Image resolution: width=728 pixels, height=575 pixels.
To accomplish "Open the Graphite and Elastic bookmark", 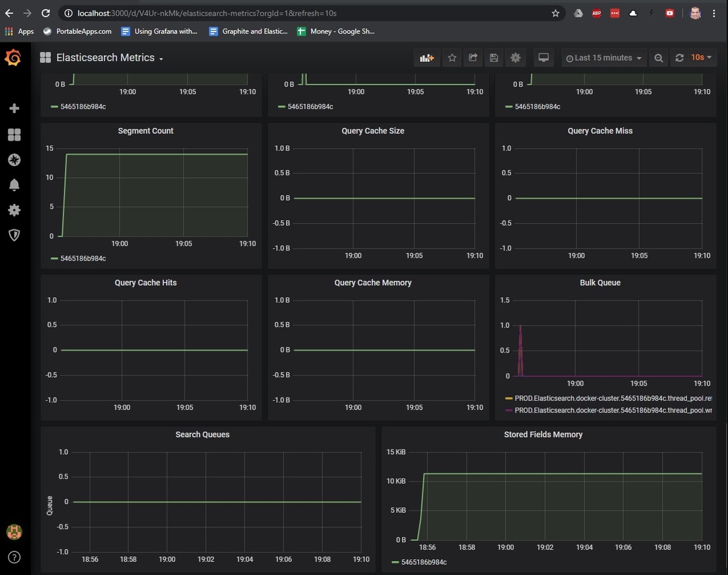I will (x=249, y=31).
